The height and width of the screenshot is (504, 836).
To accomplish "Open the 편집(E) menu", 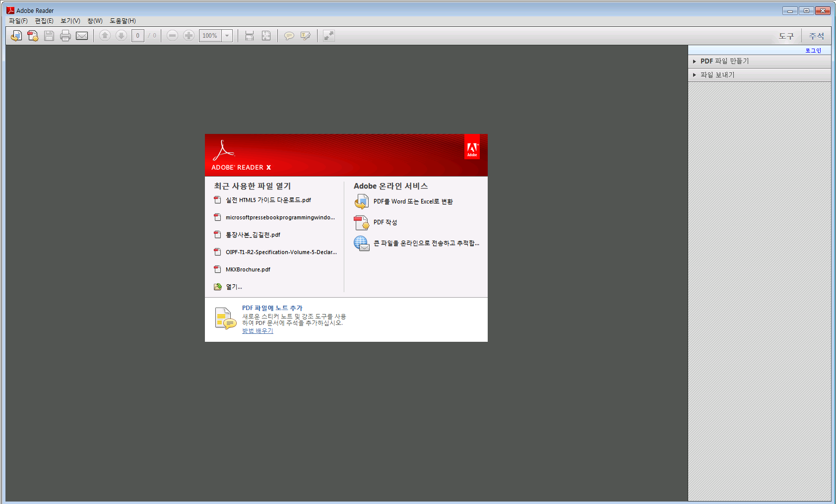I will tap(44, 21).
